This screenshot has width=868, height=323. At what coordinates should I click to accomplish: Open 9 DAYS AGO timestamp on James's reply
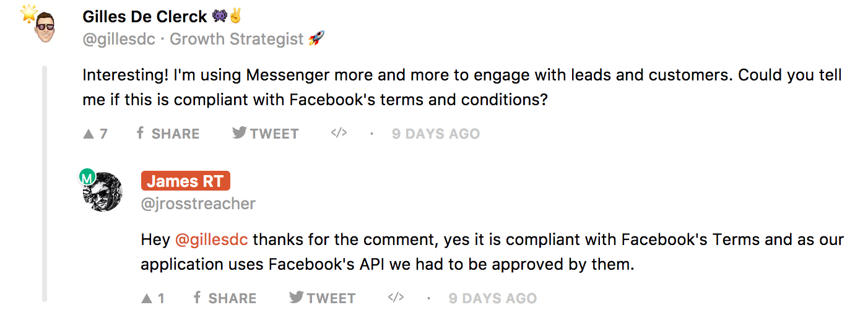point(493,298)
